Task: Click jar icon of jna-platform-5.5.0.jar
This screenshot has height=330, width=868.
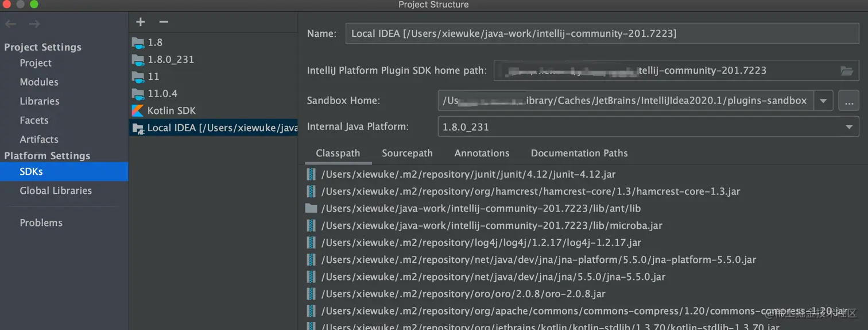Action: pyautogui.click(x=311, y=260)
